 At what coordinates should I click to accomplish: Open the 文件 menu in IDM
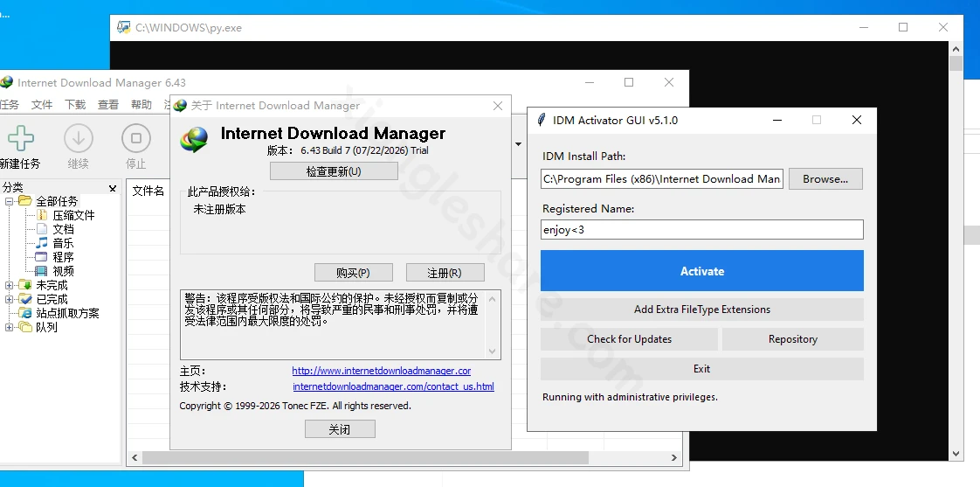pyautogui.click(x=42, y=105)
